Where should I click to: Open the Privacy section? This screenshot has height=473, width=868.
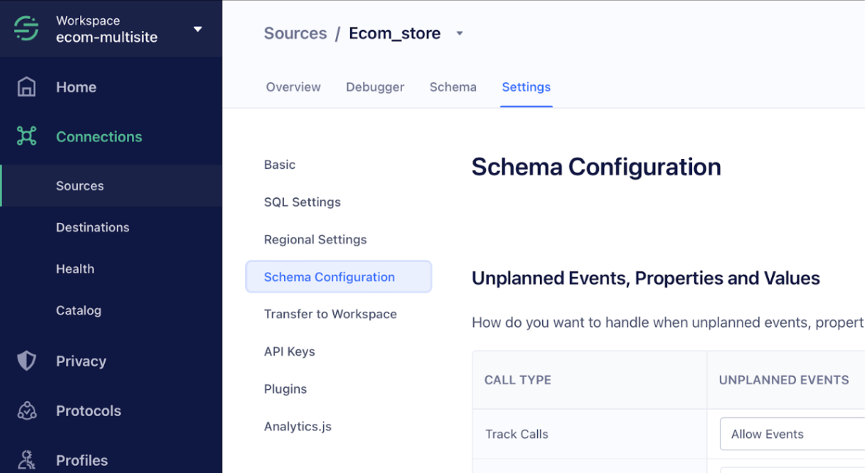81,362
